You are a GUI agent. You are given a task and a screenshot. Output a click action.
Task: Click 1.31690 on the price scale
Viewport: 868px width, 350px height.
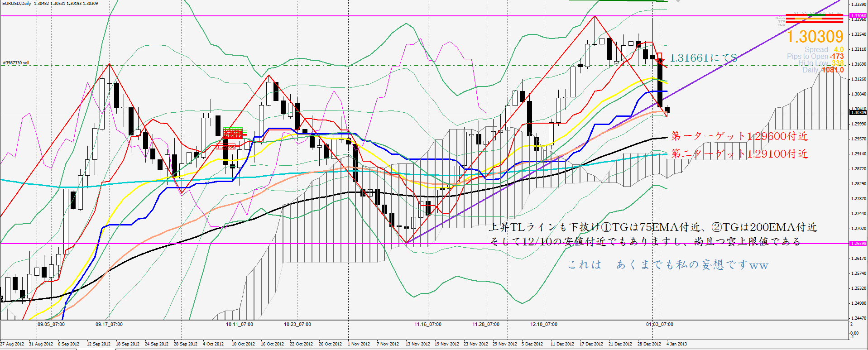coord(859,64)
